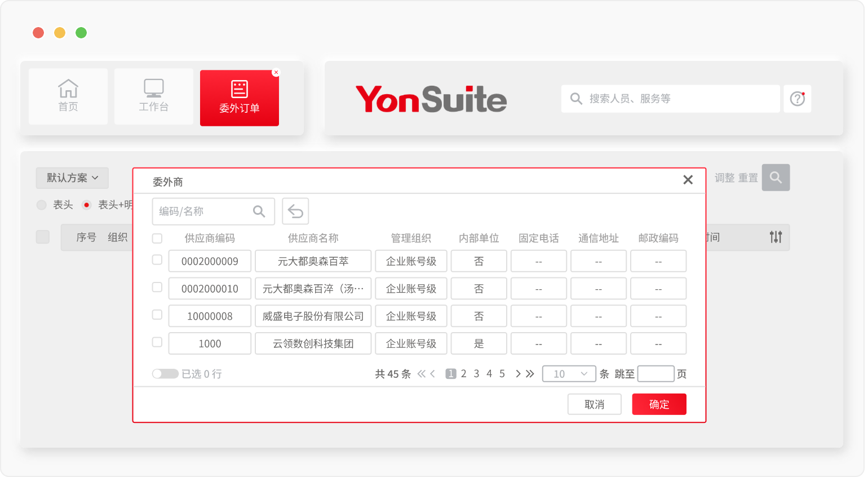The image size is (868, 477).
Task: Click the gray search button beside 重置
Action: point(776,178)
